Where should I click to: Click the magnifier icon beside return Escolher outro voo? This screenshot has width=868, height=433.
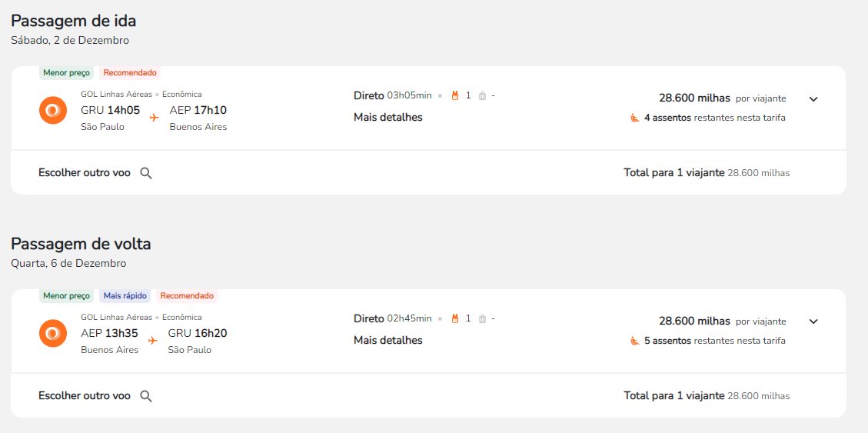pyautogui.click(x=146, y=396)
